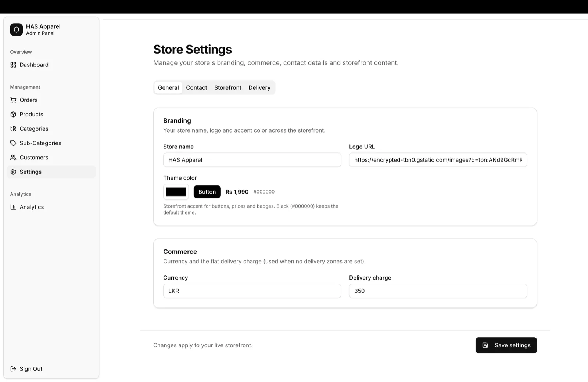Click the floppy disk icon in Save settings

click(x=485, y=345)
